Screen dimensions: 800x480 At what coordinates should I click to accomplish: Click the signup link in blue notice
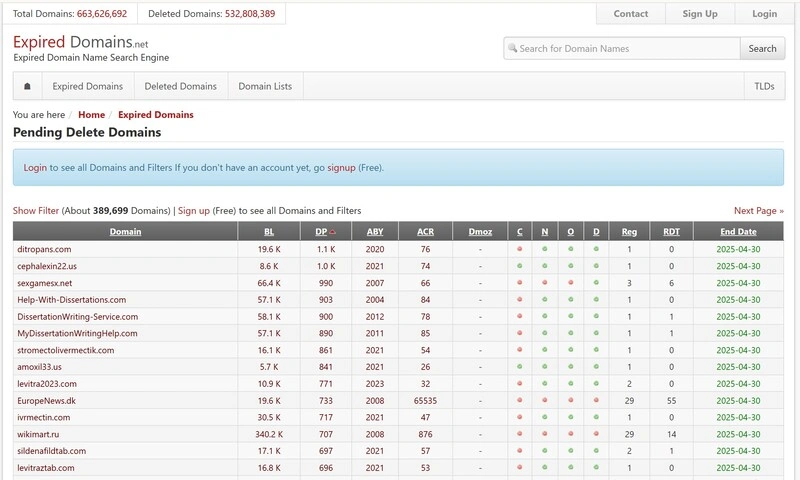[x=341, y=167]
